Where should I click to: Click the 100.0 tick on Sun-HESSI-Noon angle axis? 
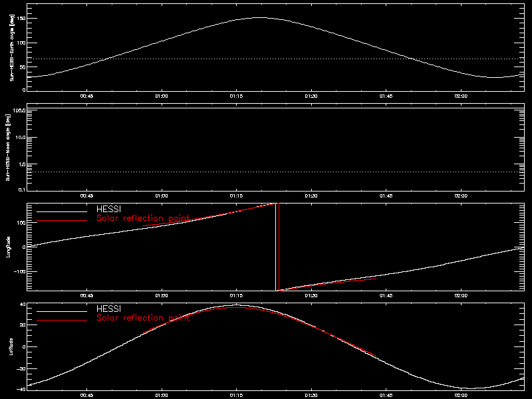point(19,111)
